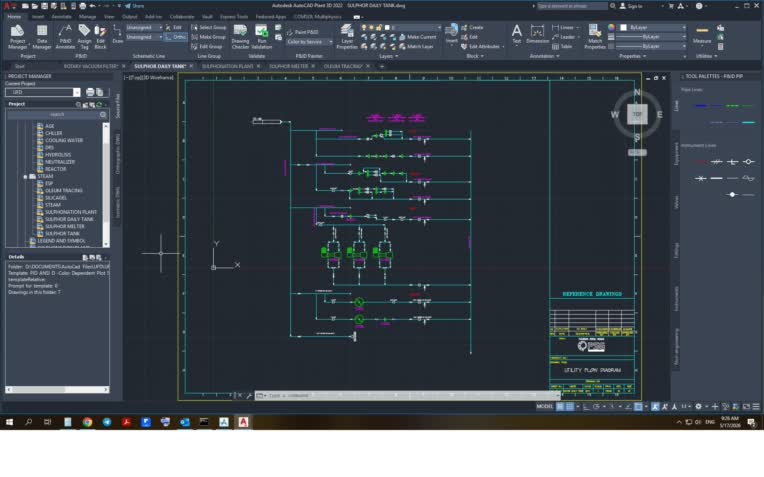Click the object color wheel swatch in Properties

tap(611, 28)
